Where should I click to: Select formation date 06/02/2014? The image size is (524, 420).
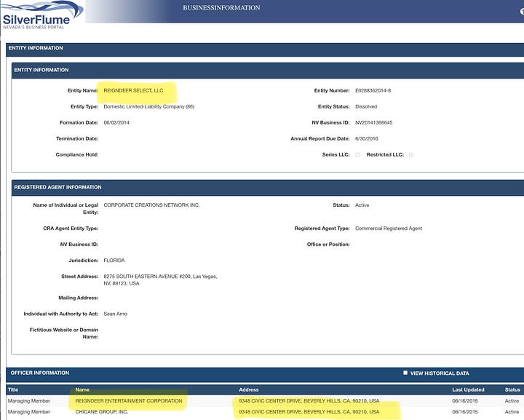click(116, 122)
